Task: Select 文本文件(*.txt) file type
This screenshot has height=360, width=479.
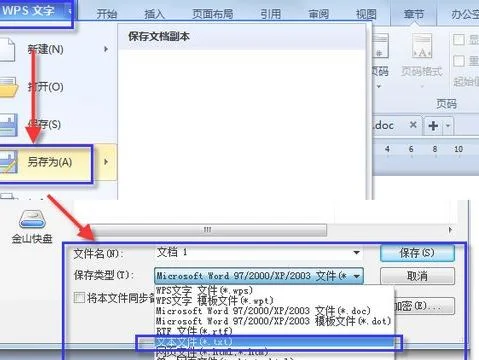Action: click(x=274, y=342)
